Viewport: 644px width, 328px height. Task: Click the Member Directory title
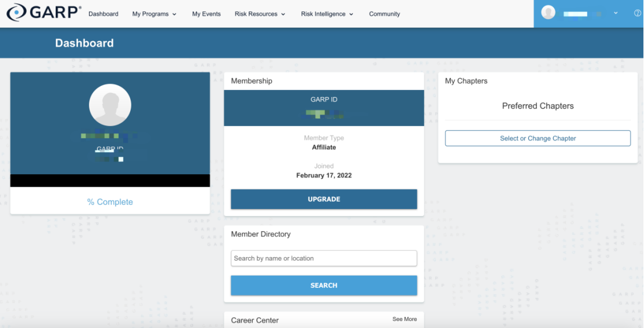click(261, 234)
